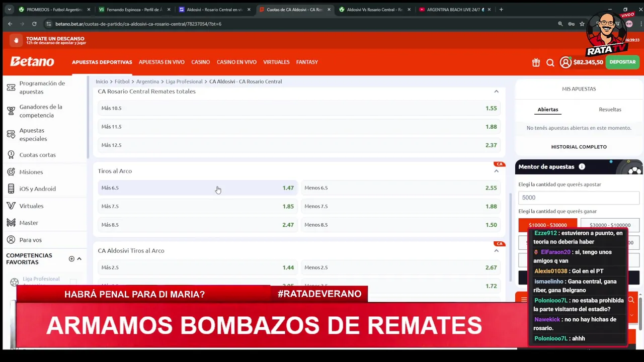Click the Betano logo
This screenshot has height=362, width=644.
32,61
